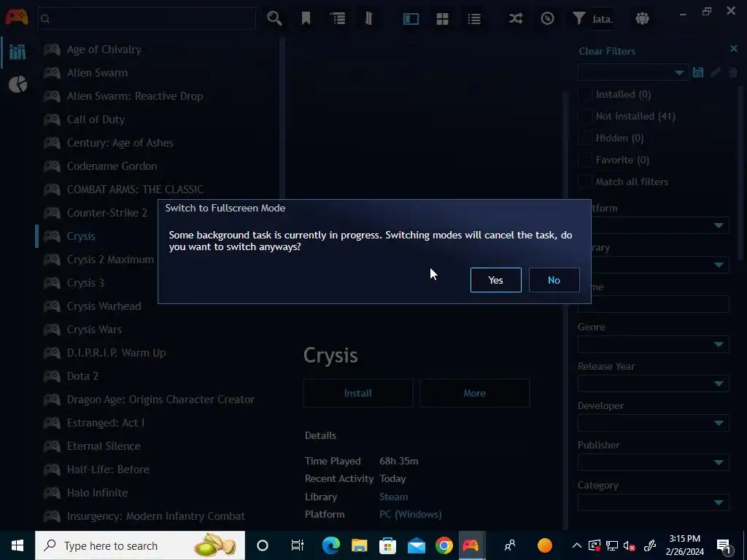
Task: Select Age of Chivalry in list
Action: (x=104, y=50)
